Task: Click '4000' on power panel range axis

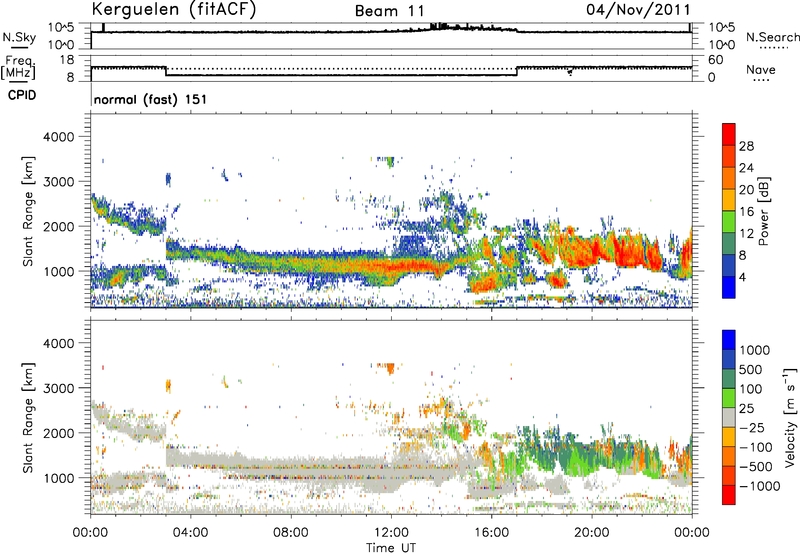Action: click(x=58, y=137)
